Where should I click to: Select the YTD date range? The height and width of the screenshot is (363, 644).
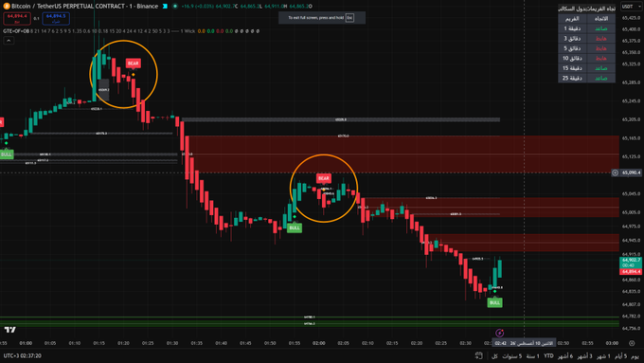[x=548, y=356]
